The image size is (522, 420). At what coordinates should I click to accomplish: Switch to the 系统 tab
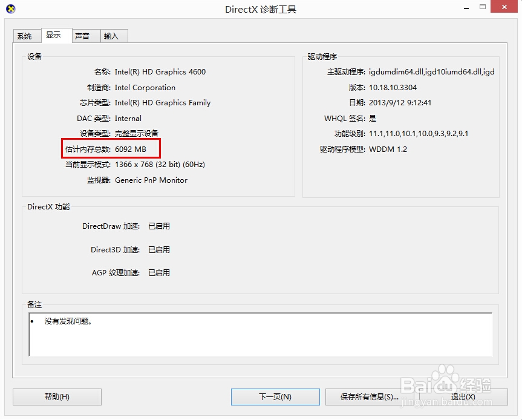[x=27, y=36]
